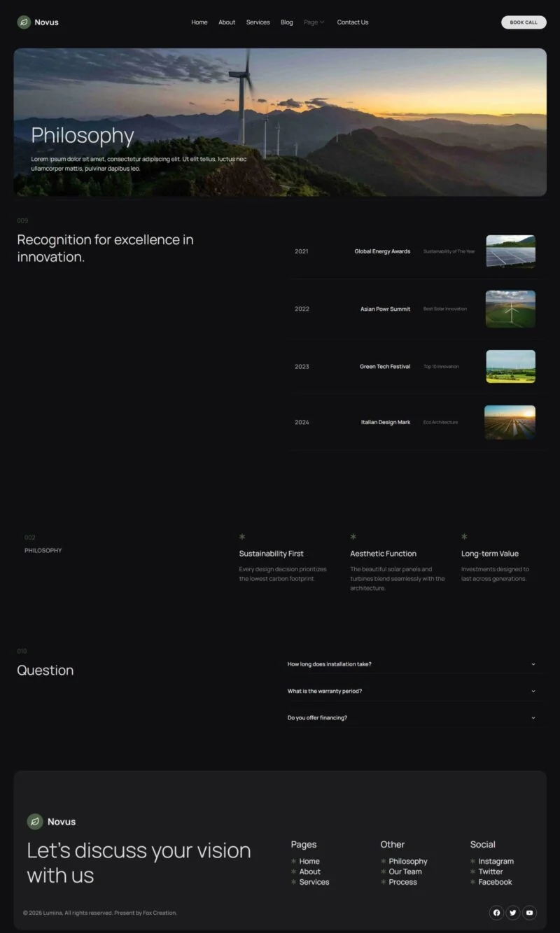This screenshot has width=560, height=933.
Task: Click the 'Long-term Value' heading
Action: point(490,554)
